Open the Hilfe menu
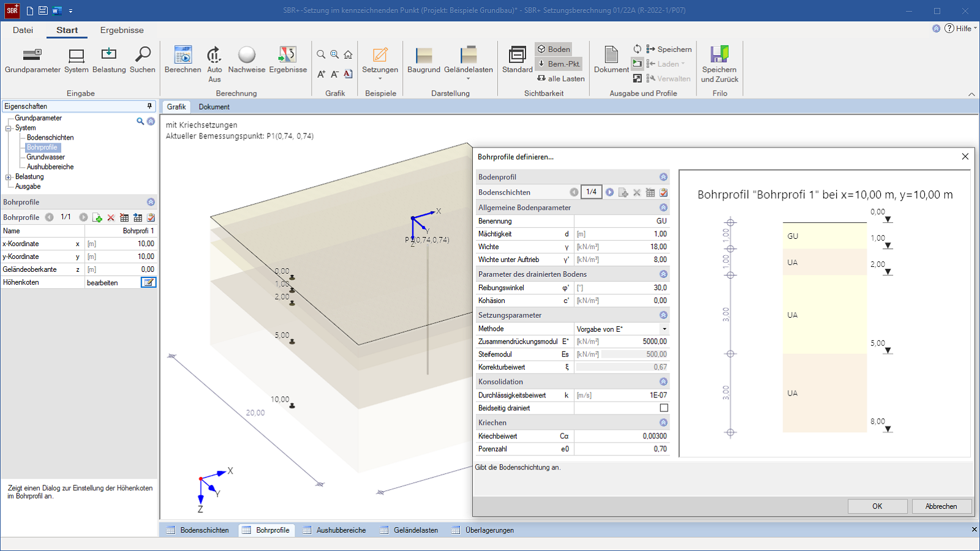Image resolution: width=980 pixels, height=551 pixels. pyautogui.click(x=960, y=28)
